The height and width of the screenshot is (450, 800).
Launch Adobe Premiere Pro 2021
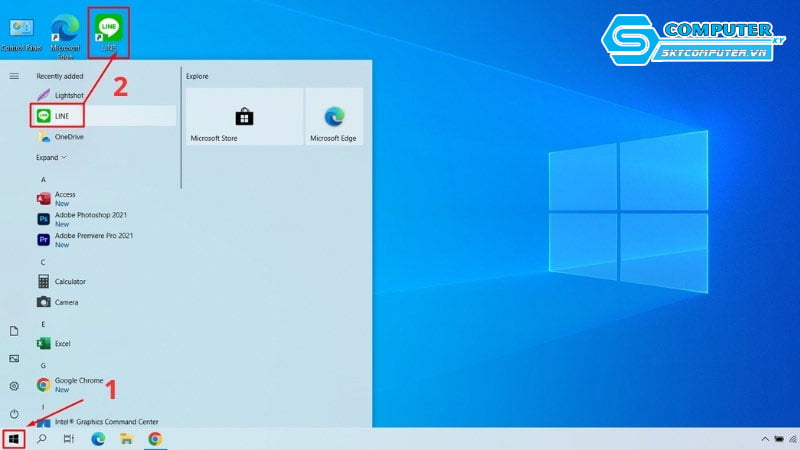pyautogui.click(x=104, y=240)
